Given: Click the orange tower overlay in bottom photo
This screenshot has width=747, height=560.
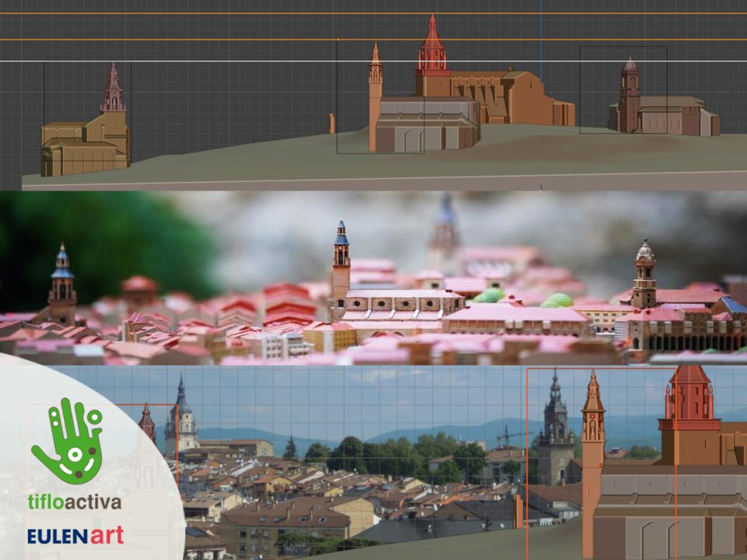Looking at the screenshot, I should pyautogui.click(x=593, y=443).
